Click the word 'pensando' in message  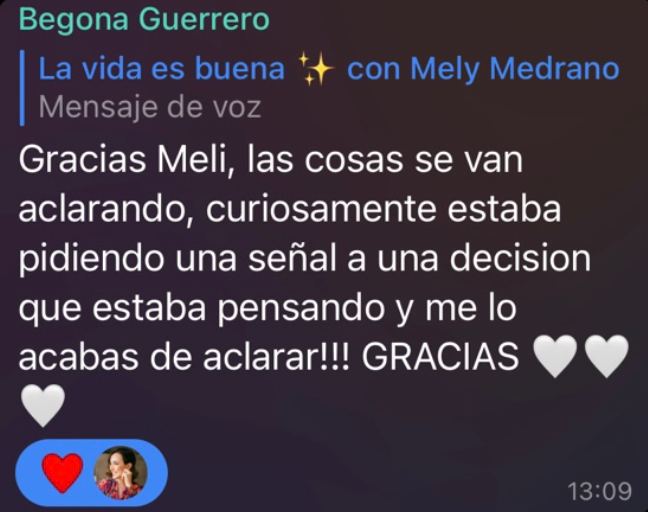coord(301,309)
